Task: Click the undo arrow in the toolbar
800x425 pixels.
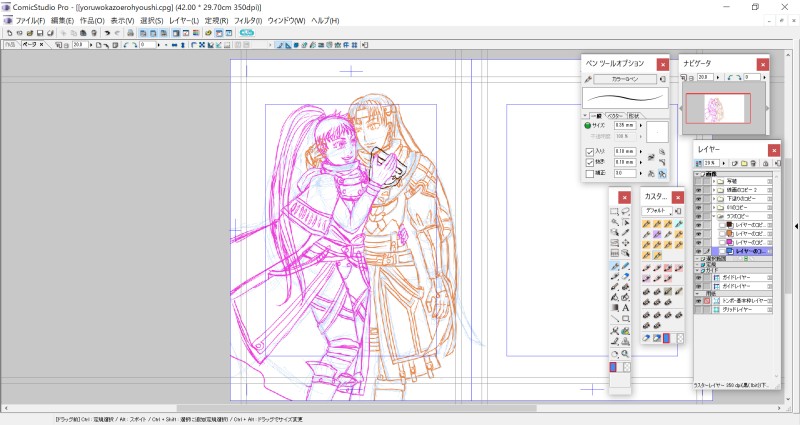Action: (105, 33)
